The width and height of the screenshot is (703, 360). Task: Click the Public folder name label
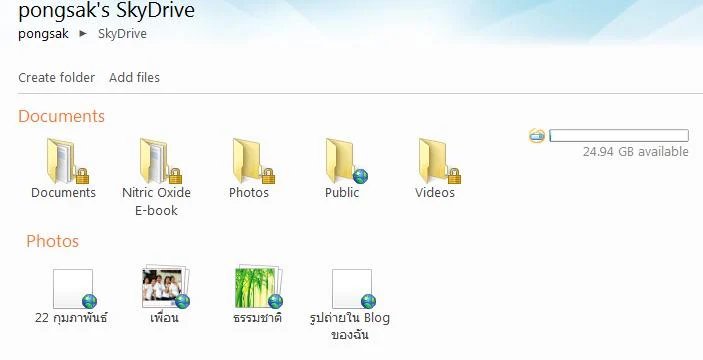(x=342, y=193)
